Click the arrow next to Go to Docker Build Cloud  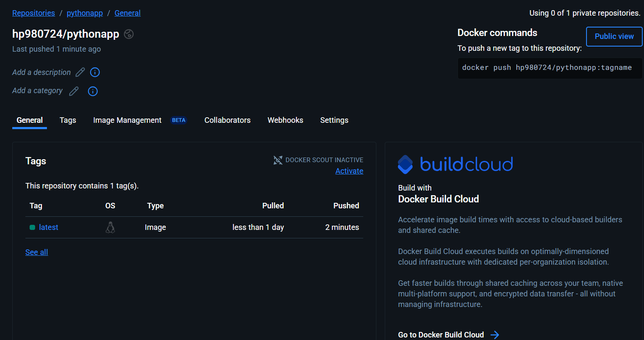[495, 335]
